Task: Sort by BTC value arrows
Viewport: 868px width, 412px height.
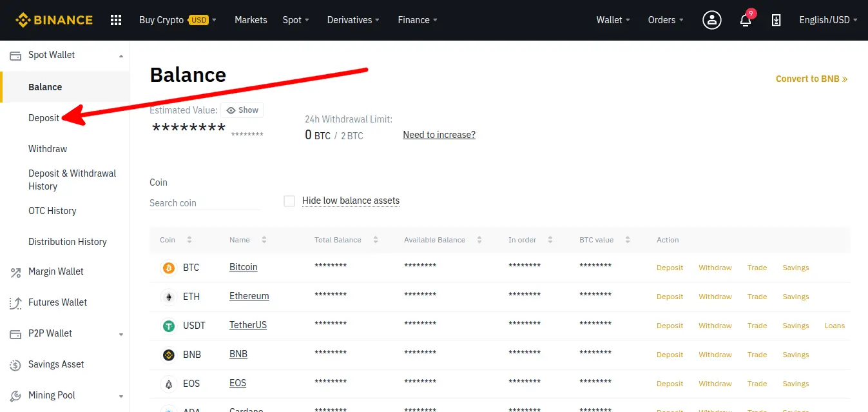Action: tap(627, 240)
